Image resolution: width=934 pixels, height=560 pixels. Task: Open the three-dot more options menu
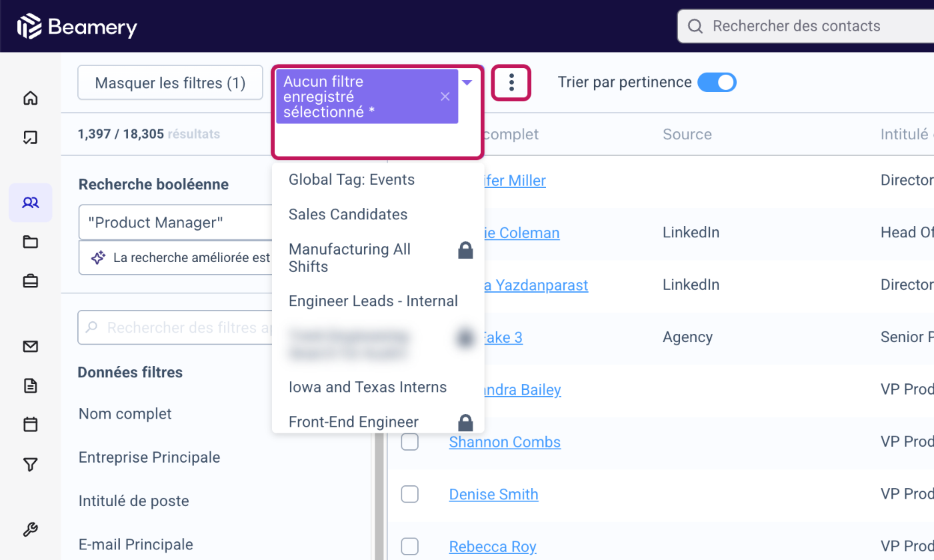(511, 83)
